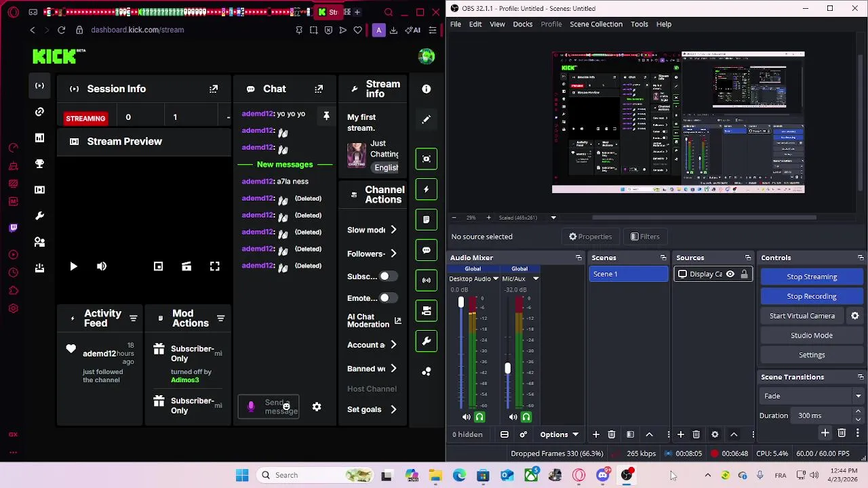
Task: Remove selected scene with trash icon
Action: point(612,434)
